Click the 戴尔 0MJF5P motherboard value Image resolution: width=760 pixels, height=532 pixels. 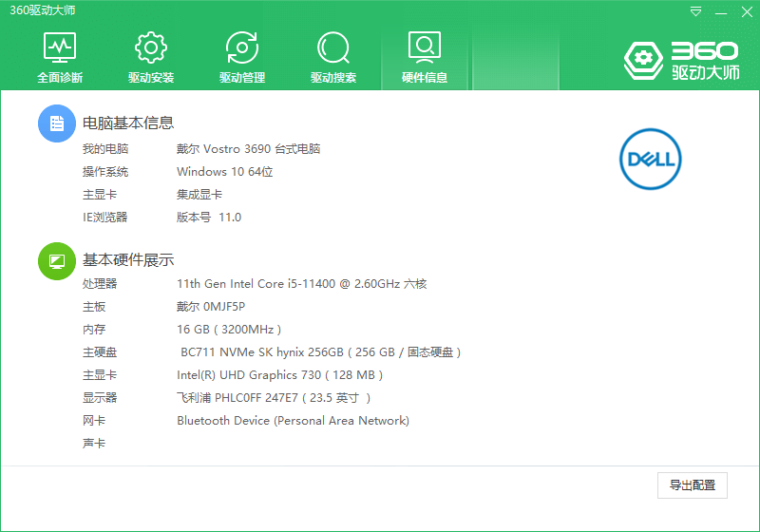(x=211, y=307)
